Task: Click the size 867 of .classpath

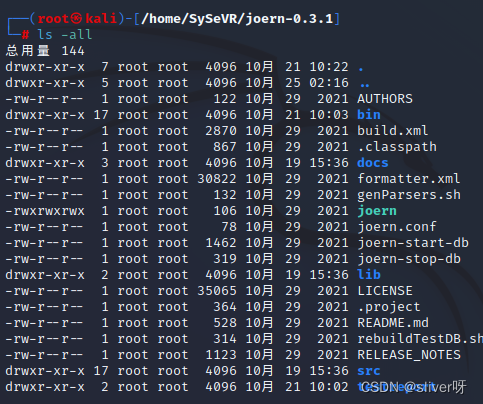Action: tap(225, 147)
